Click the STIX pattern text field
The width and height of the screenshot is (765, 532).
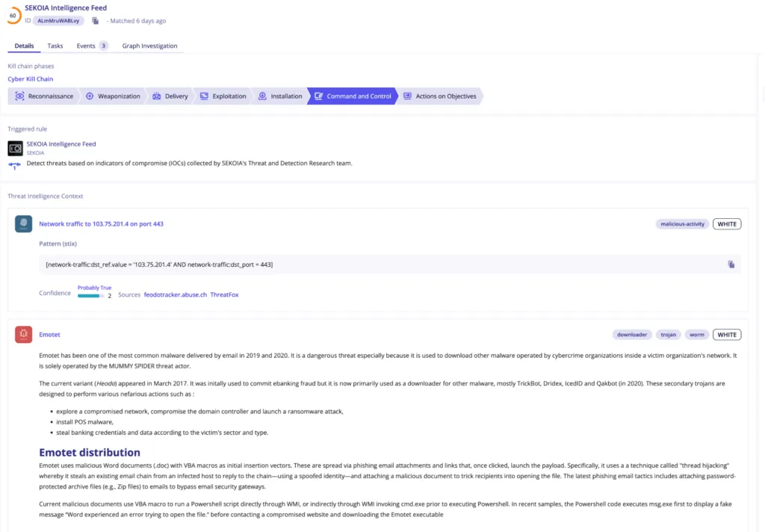[390, 265]
